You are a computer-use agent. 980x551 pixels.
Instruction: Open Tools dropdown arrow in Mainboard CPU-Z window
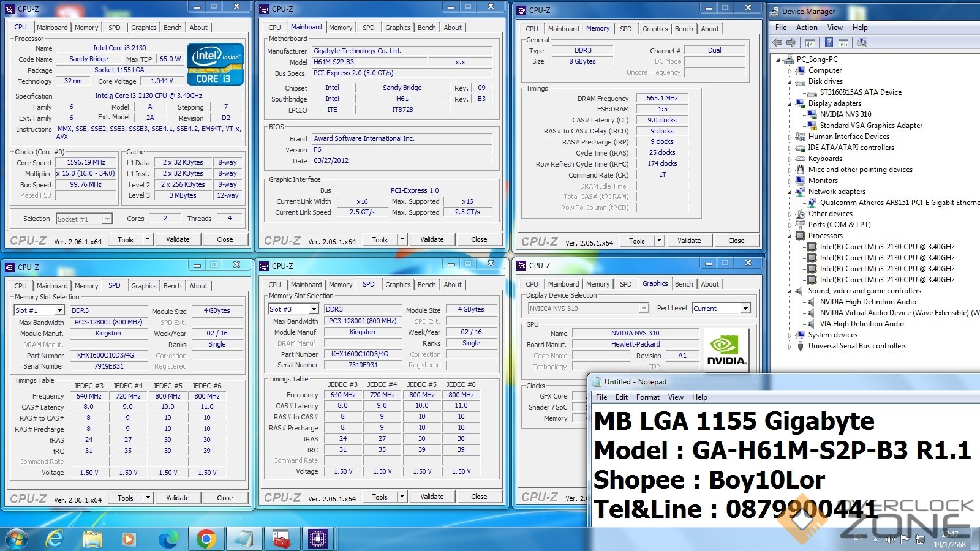(402, 239)
